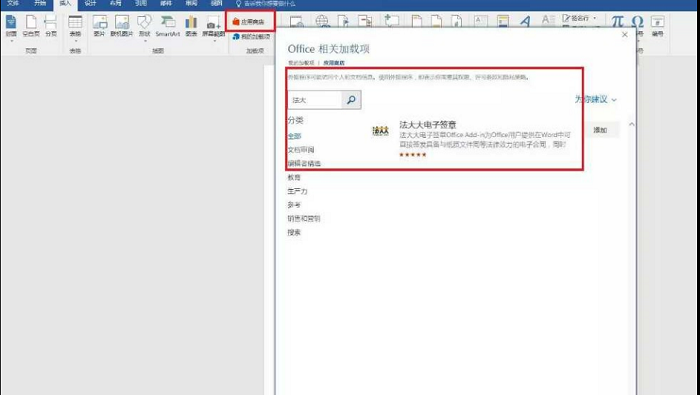This screenshot has height=395, width=700.
Task: Insert a cover page (封面)
Action: [11, 25]
